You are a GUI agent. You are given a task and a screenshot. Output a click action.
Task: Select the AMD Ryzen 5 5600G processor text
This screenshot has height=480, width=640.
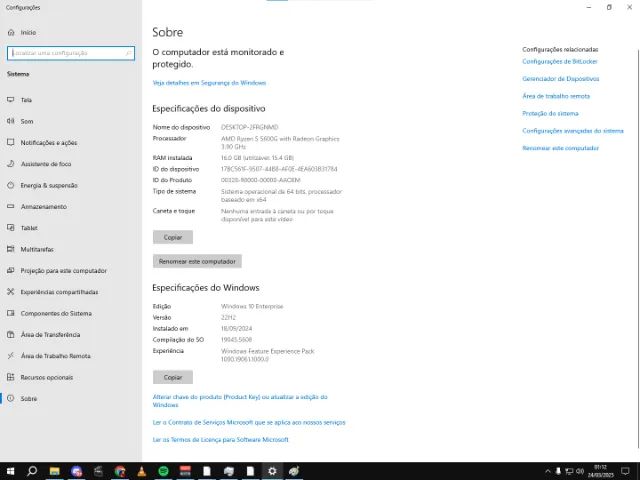coord(280,142)
